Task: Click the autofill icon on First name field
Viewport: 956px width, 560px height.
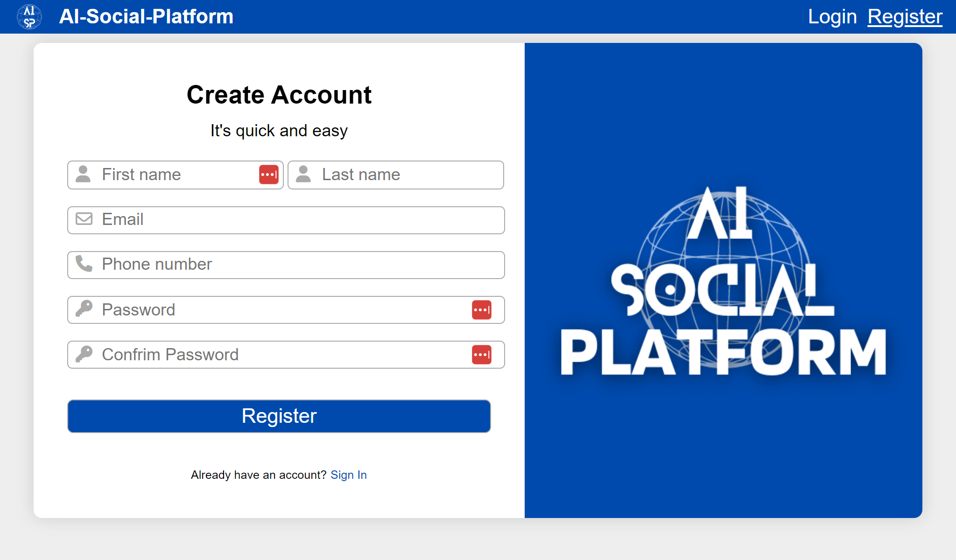Action: [x=269, y=175]
